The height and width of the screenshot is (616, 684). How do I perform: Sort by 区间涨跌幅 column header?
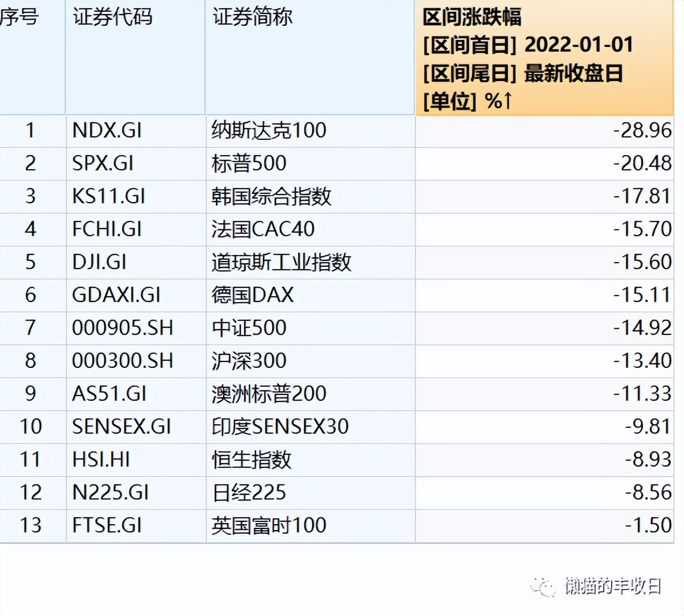[545, 58]
